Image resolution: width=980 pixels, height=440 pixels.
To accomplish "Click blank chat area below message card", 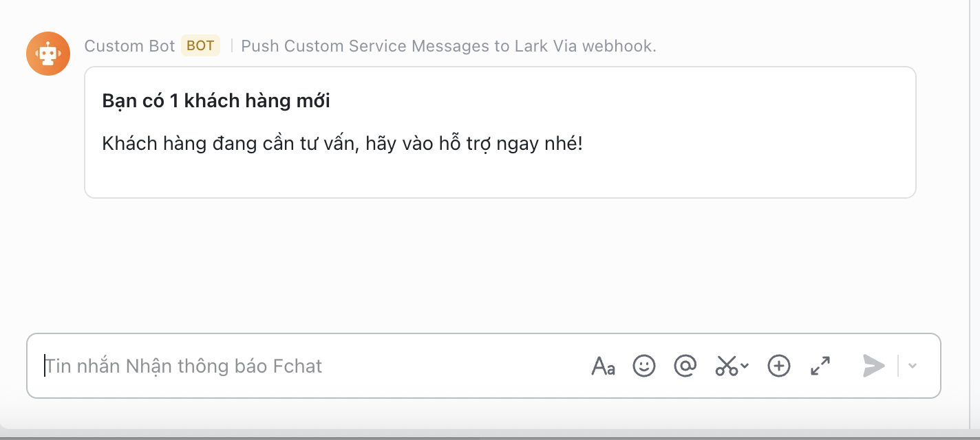I will [482, 268].
